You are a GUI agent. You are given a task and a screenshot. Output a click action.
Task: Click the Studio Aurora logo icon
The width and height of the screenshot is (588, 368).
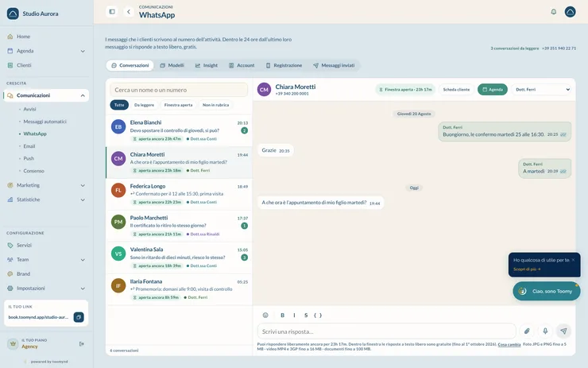13,14
